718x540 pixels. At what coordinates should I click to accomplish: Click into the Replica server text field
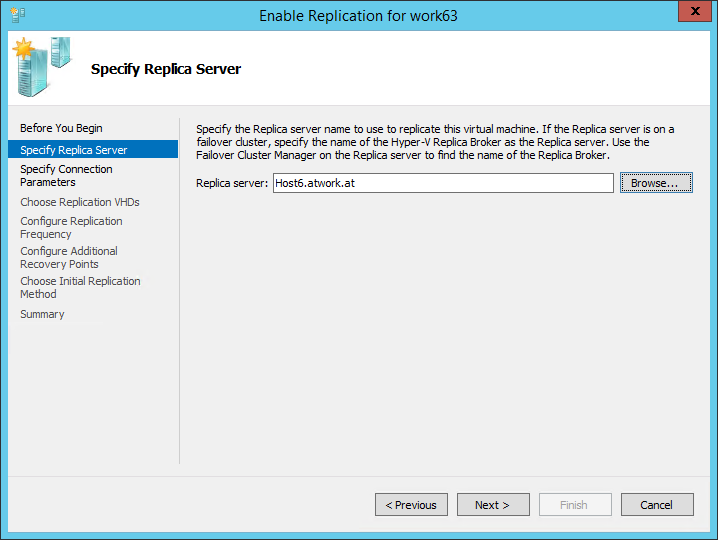[442, 183]
